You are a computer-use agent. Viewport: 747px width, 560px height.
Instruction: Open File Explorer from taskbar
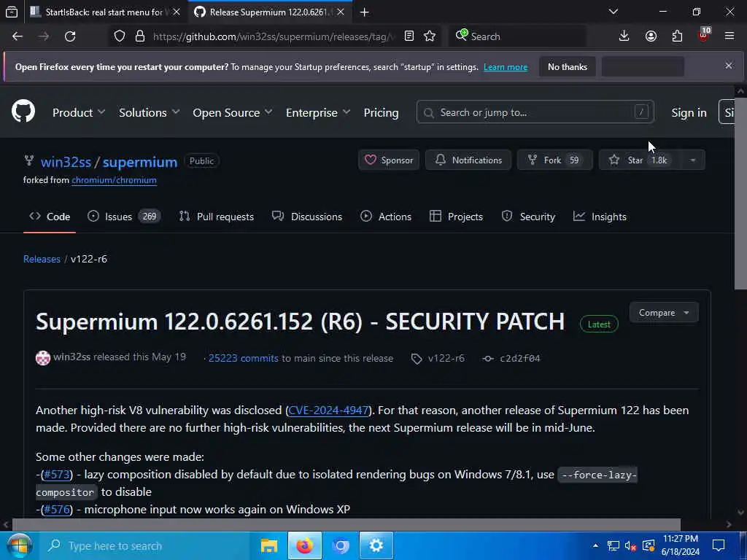coord(269,545)
